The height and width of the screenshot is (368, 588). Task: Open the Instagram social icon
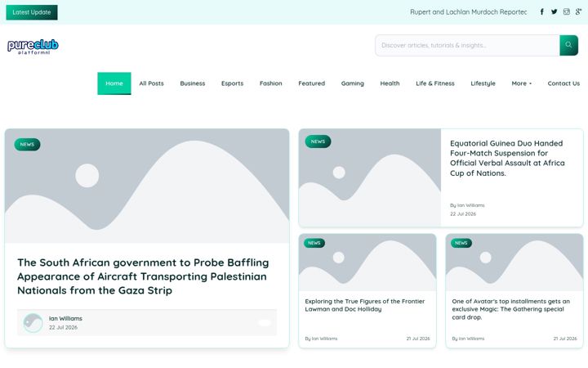point(566,11)
